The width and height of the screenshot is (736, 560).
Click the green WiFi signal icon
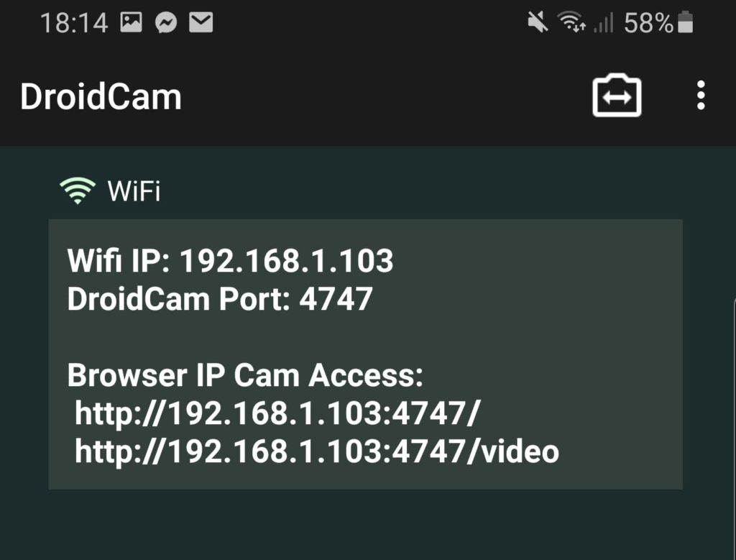click(79, 189)
